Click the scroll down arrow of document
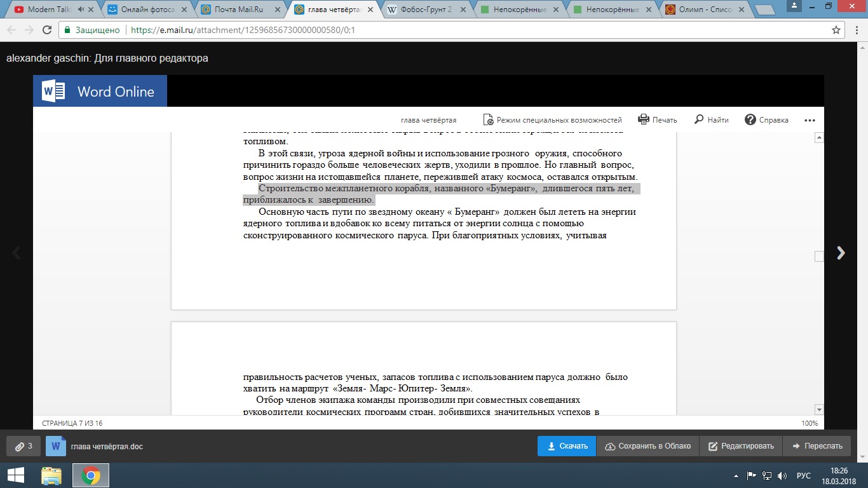This screenshot has width=868, height=488. pos(819,410)
